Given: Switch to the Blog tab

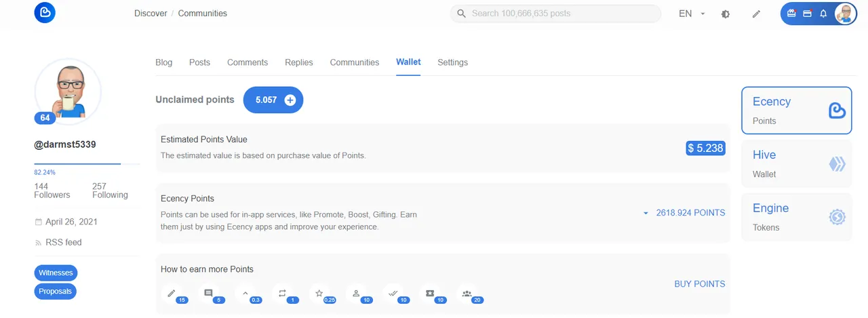Looking at the screenshot, I should [164, 62].
